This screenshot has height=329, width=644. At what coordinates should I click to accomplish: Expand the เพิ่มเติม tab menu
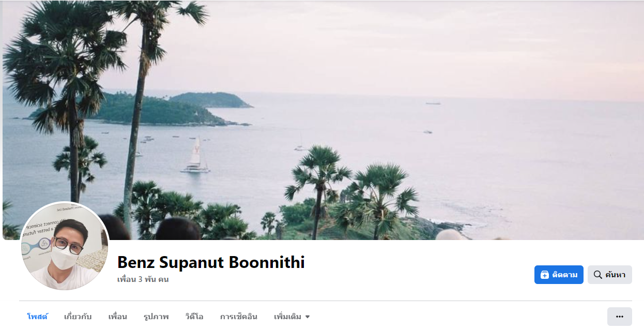tap(292, 317)
